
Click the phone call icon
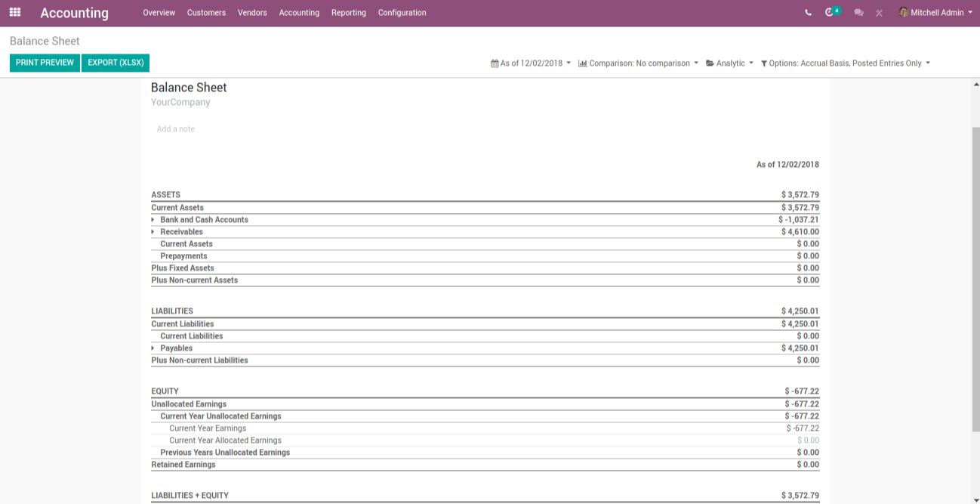coord(809,13)
